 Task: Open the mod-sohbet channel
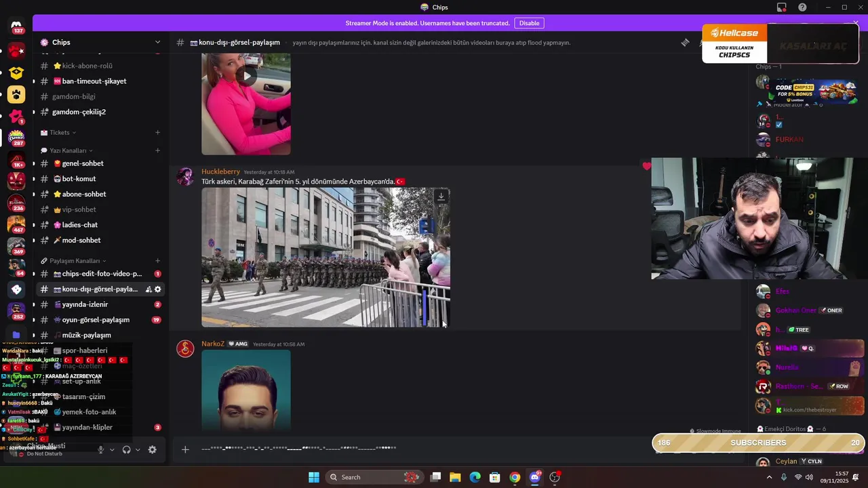pos(100,241)
